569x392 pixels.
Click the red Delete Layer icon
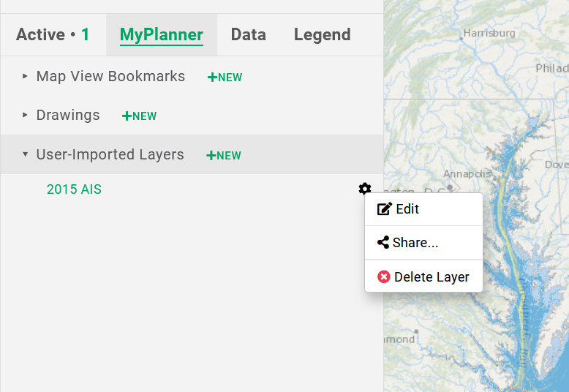click(x=384, y=277)
